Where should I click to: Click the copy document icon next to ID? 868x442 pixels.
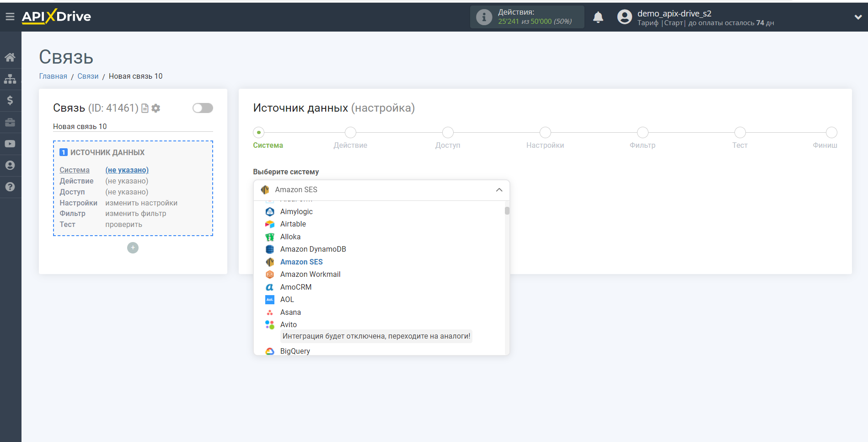coord(145,108)
